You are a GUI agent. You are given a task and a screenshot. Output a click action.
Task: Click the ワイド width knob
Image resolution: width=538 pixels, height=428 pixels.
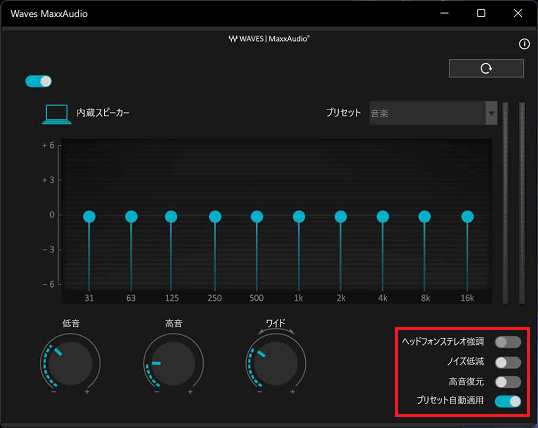point(276,363)
